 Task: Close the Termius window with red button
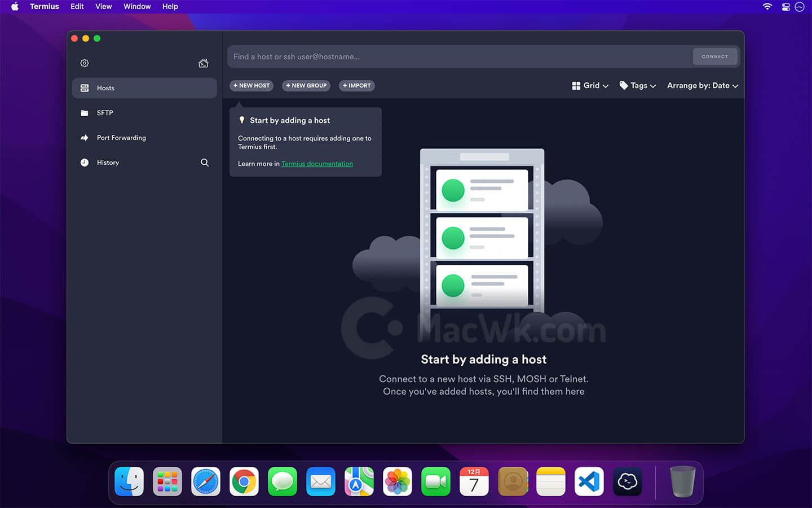point(74,38)
